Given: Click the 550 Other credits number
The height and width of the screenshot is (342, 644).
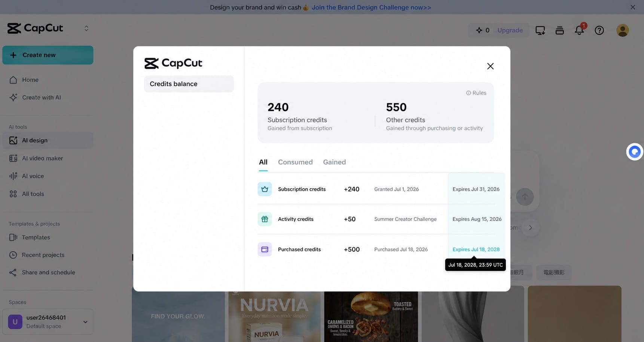Looking at the screenshot, I should (x=396, y=107).
